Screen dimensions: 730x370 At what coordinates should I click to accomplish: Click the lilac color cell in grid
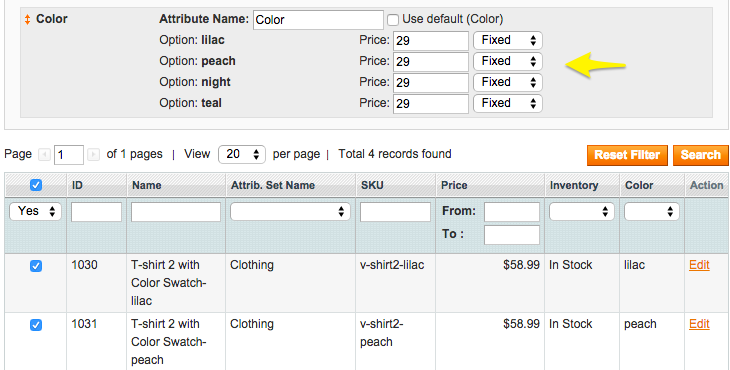(x=635, y=265)
